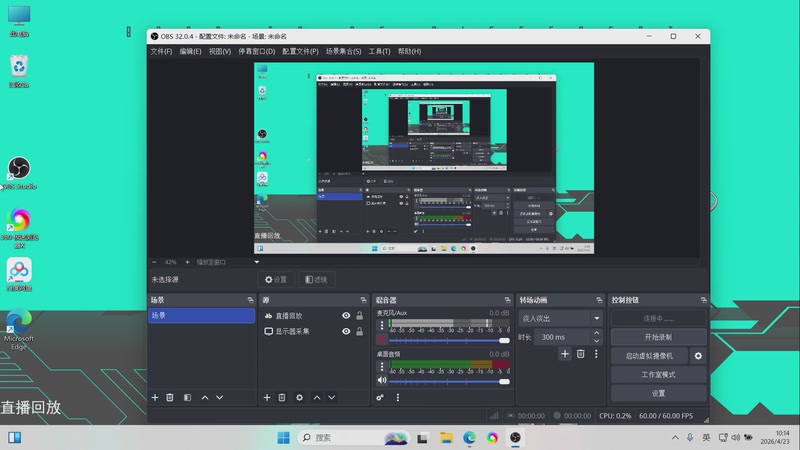
Task: Remove transition using trash icon in 转场动画 panel
Action: (x=581, y=354)
